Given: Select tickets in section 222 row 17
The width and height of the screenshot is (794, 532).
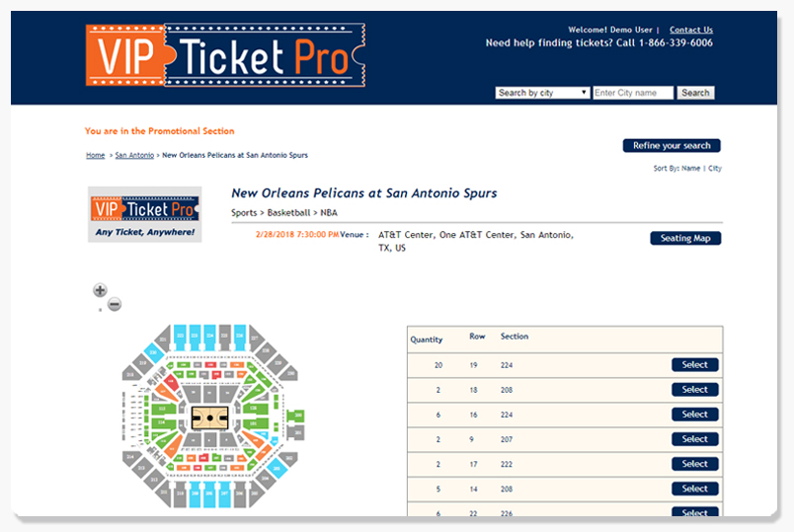Looking at the screenshot, I should coord(695,464).
